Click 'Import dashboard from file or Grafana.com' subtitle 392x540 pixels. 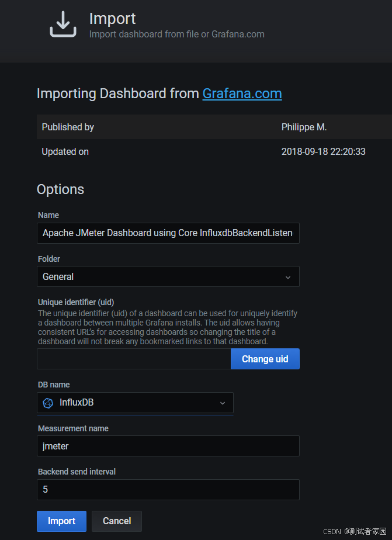pyautogui.click(x=176, y=34)
